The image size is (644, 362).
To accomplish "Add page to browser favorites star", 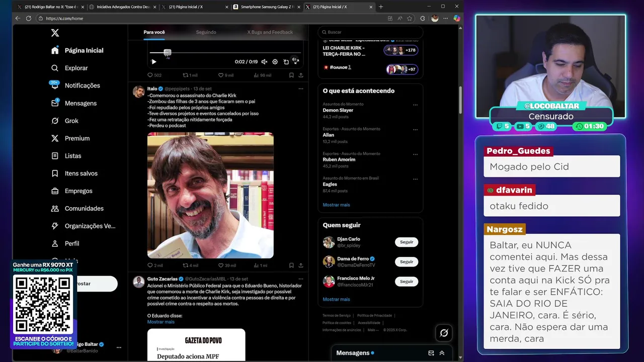I will pyautogui.click(x=410, y=18).
